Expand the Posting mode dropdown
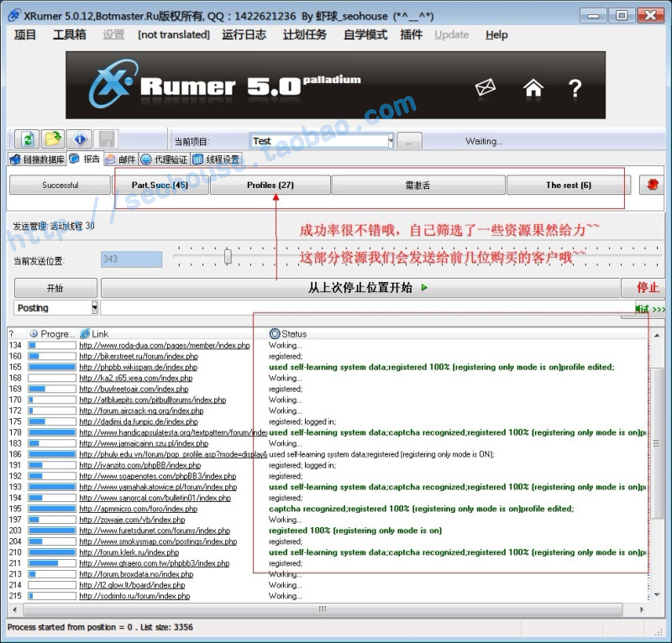The width and height of the screenshot is (672, 643). [x=95, y=307]
